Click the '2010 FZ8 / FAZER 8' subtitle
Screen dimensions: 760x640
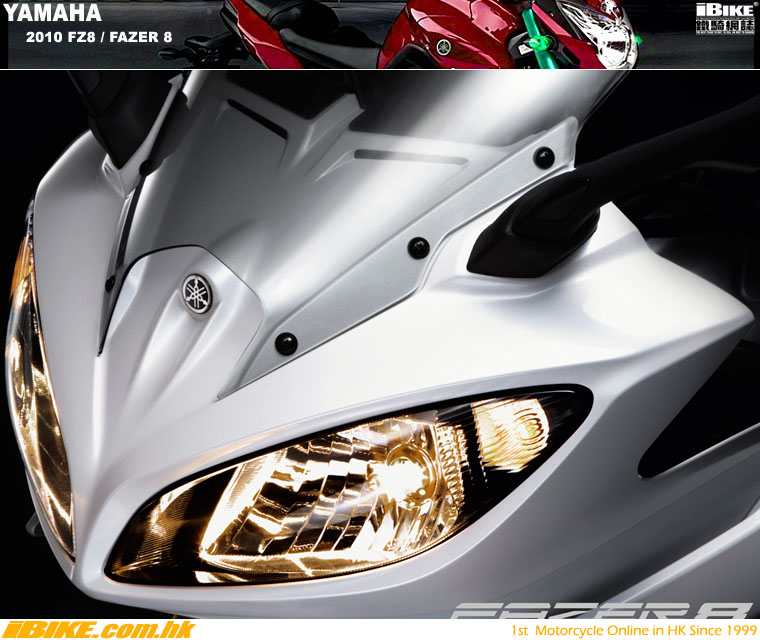click(x=99, y=37)
